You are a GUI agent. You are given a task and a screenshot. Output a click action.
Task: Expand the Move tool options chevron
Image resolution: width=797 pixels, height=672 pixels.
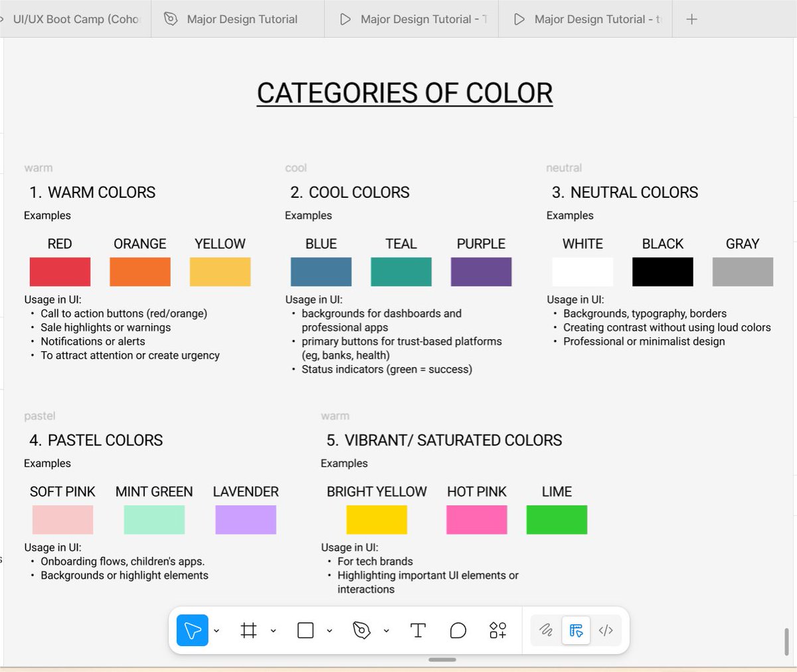tap(217, 631)
